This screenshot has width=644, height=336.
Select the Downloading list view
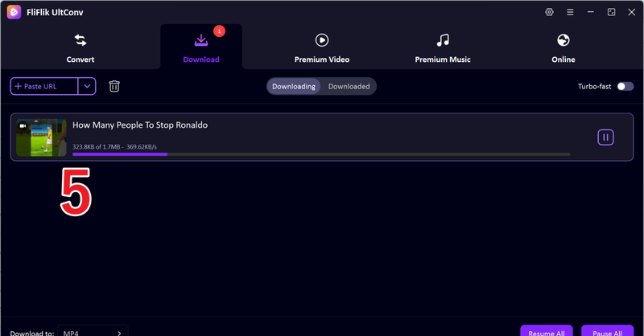pos(294,86)
